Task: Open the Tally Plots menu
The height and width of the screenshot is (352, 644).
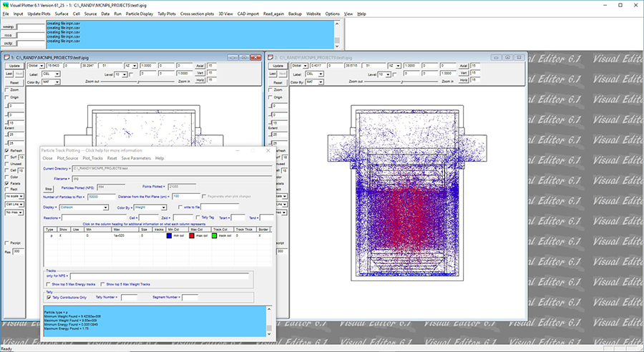Action: click(x=166, y=14)
